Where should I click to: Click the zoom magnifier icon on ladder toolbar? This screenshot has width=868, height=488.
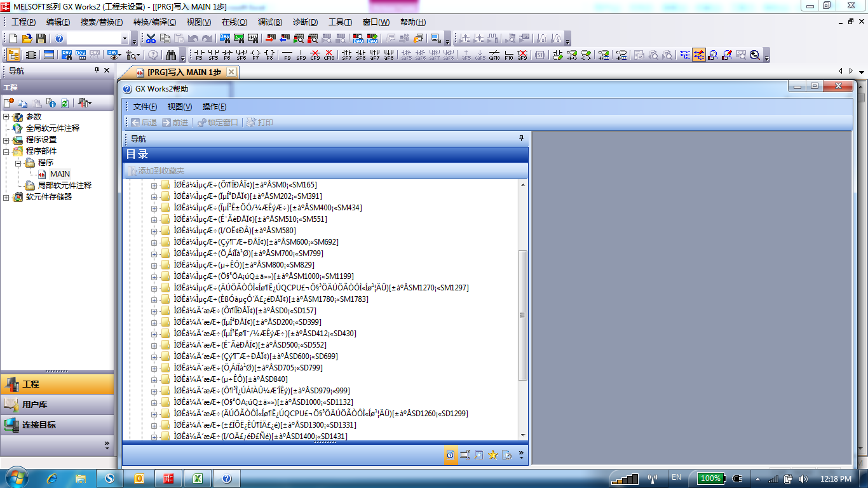pos(755,55)
